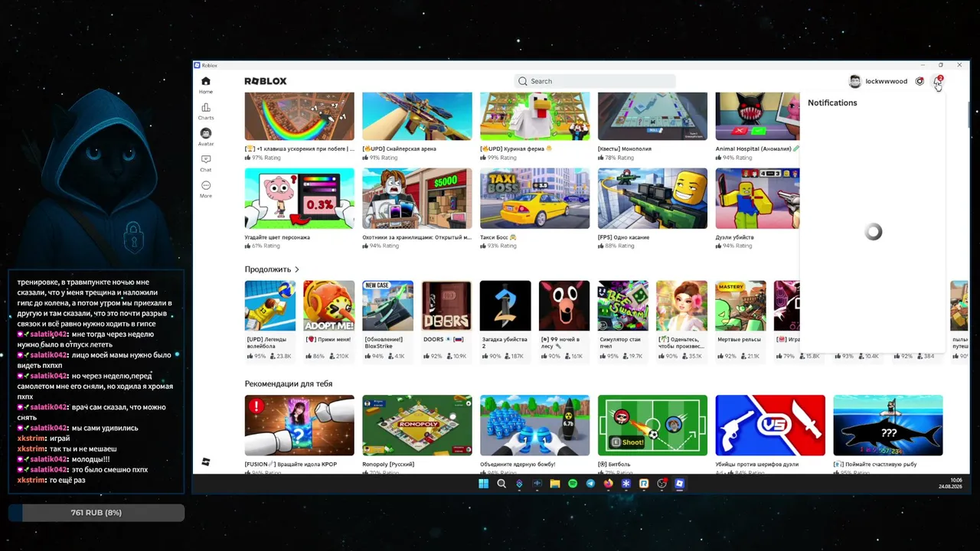Image resolution: width=980 pixels, height=551 pixels.
Task: Go to Home in Roblox sidebar
Action: click(x=206, y=84)
